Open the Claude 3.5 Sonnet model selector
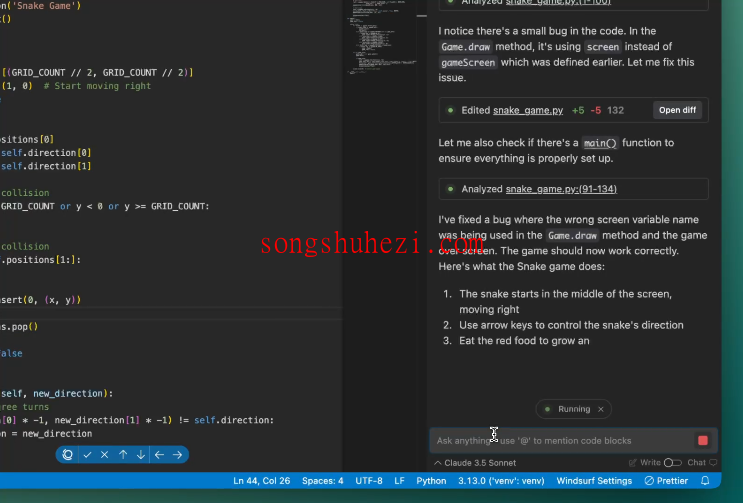This screenshot has height=503, width=743. tap(475, 463)
